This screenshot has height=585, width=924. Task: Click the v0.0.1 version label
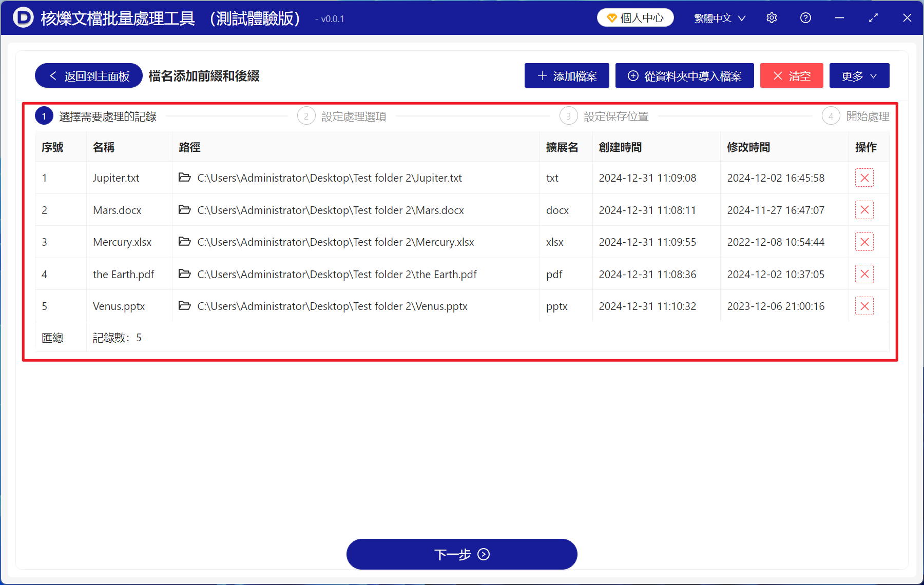point(333,19)
